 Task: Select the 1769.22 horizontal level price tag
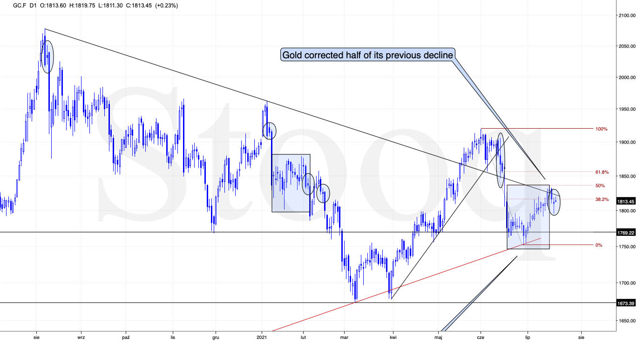point(626,232)
